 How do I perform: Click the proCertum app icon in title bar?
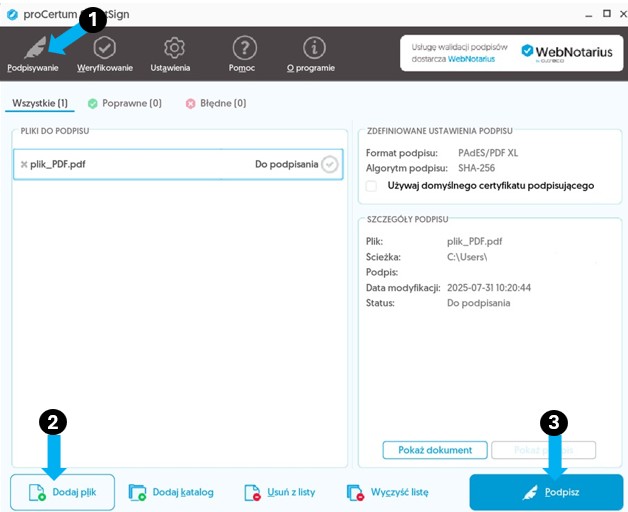pyautogui.click(x=12, y=15)
